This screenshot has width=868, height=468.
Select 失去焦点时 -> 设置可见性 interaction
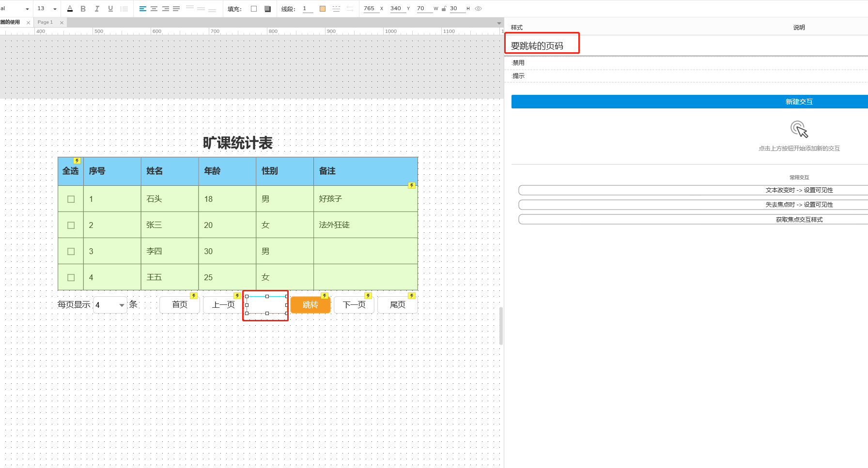click(x=693, y=205)
